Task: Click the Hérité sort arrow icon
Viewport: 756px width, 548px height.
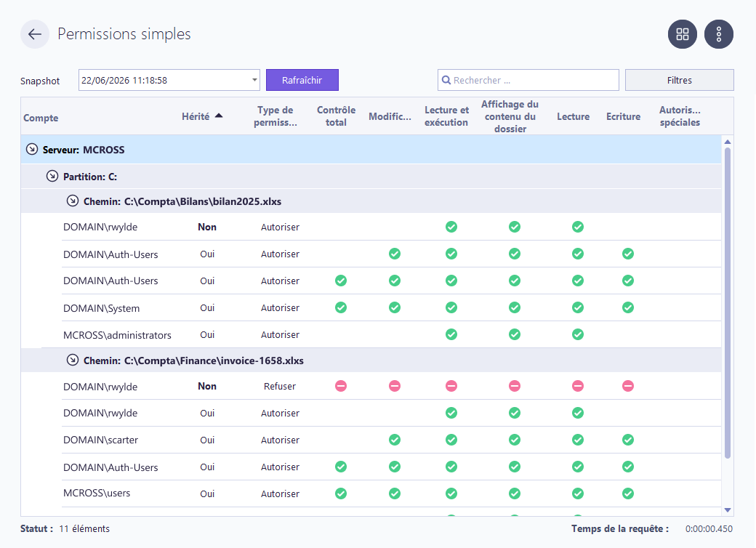Action: point(219,116)
